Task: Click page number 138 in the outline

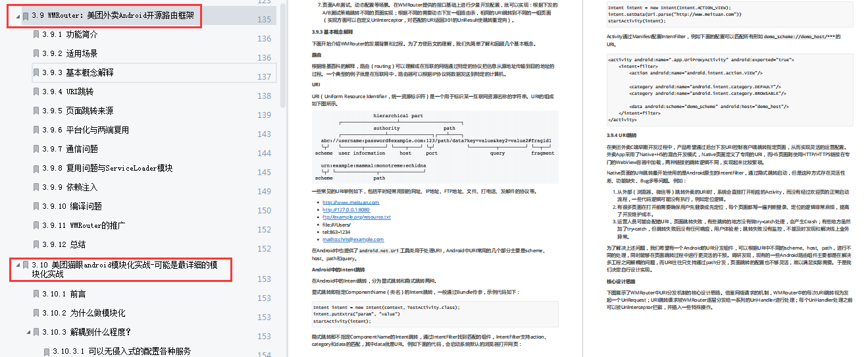Action: [x=264, y=96]
